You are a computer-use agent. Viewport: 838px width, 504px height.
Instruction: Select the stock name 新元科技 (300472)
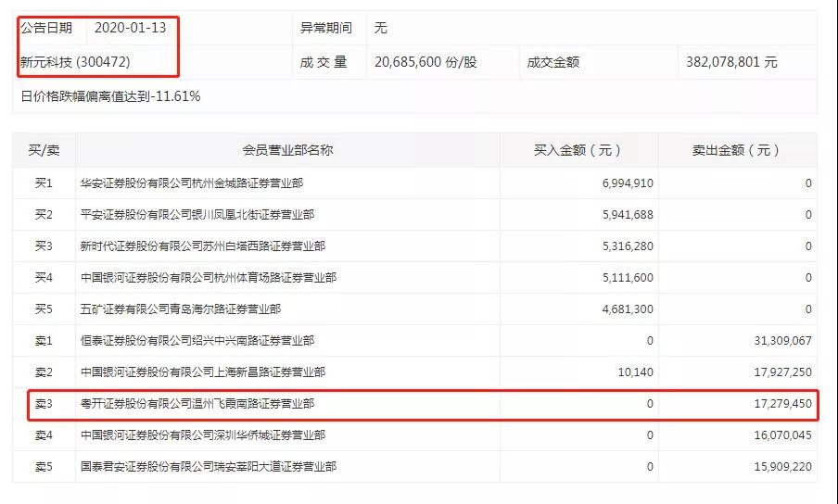coord(75,62)
